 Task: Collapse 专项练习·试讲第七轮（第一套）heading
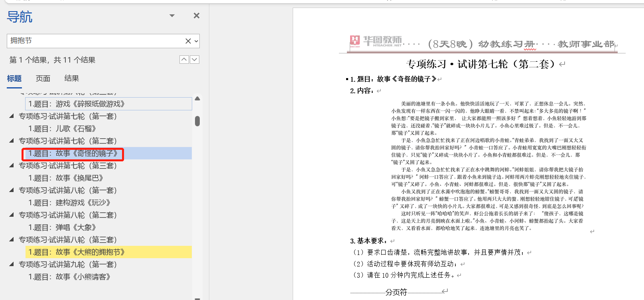(x=12, y=116)
